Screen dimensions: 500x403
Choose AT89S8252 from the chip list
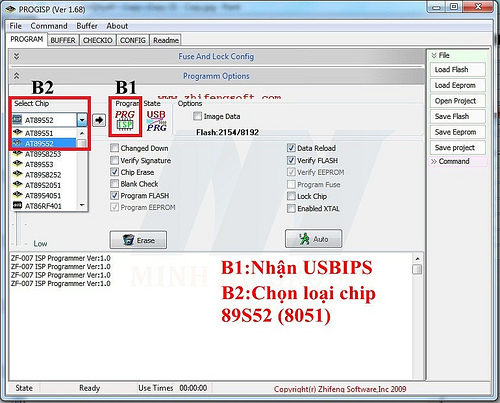(44, 175)
